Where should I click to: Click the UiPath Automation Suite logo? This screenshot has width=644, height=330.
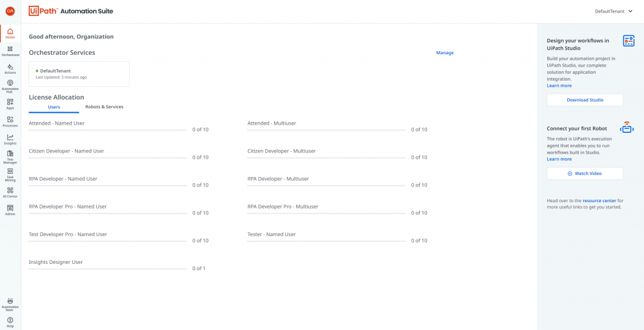[x=70, y=11]
